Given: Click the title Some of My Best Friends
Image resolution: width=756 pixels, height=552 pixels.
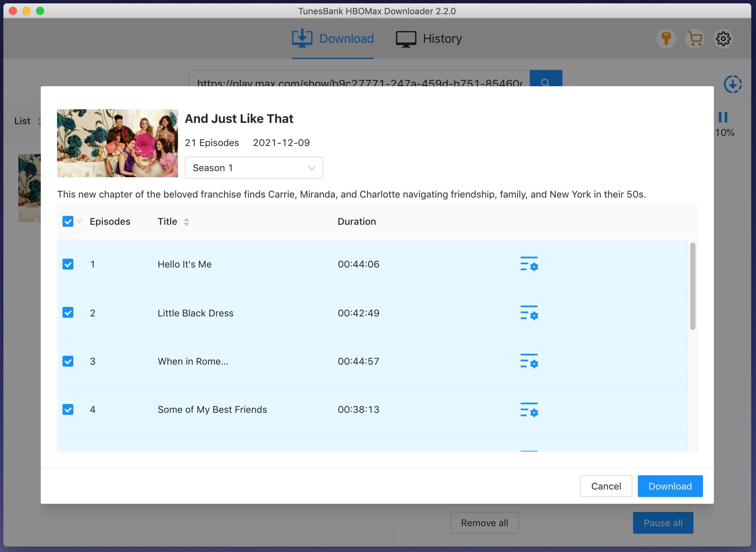Looking at the screenshot, I should [x=212, y=409].
